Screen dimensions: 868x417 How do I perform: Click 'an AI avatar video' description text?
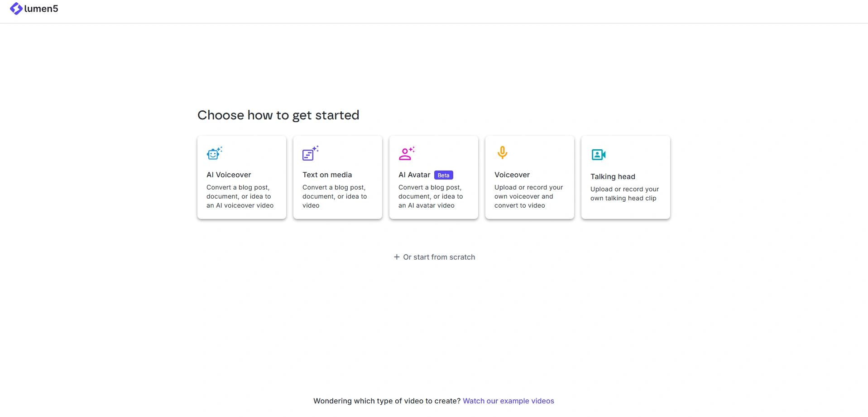pyautogui.click(x=427, y=205)
